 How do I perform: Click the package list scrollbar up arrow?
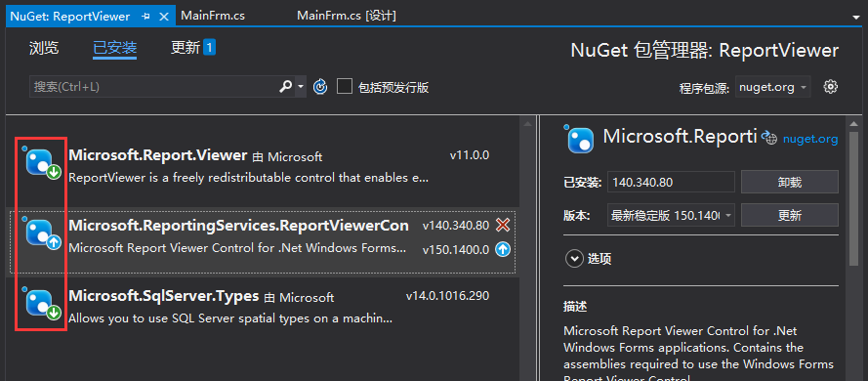point(528,123)
